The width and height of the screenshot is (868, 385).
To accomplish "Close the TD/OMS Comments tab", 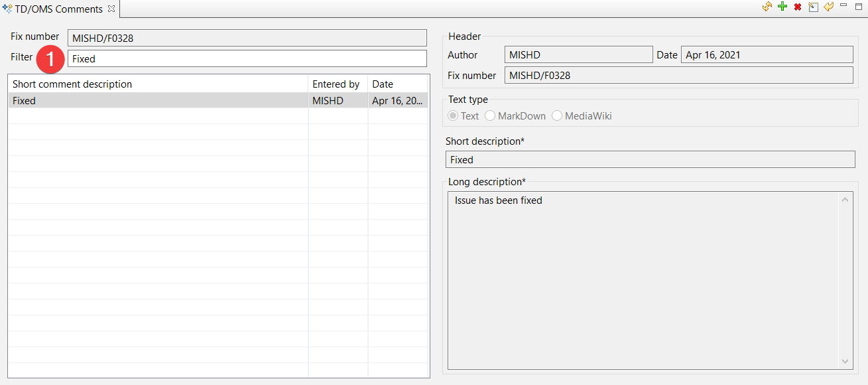I will click(x=111, y=9).
